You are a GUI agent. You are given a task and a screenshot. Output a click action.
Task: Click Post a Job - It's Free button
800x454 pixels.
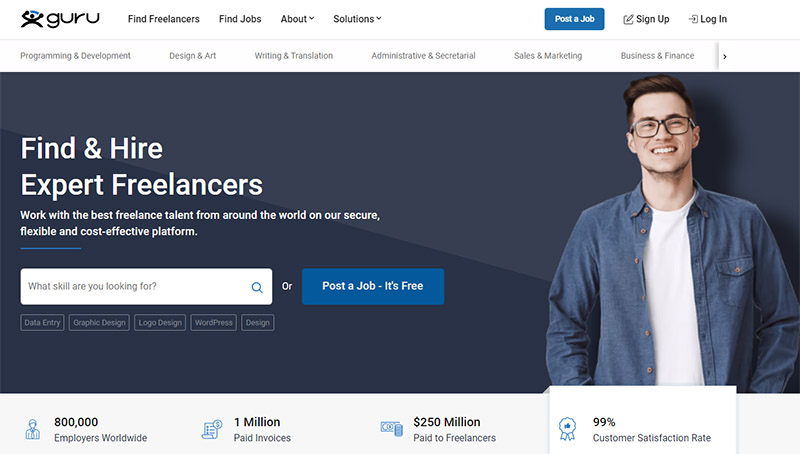373,286
